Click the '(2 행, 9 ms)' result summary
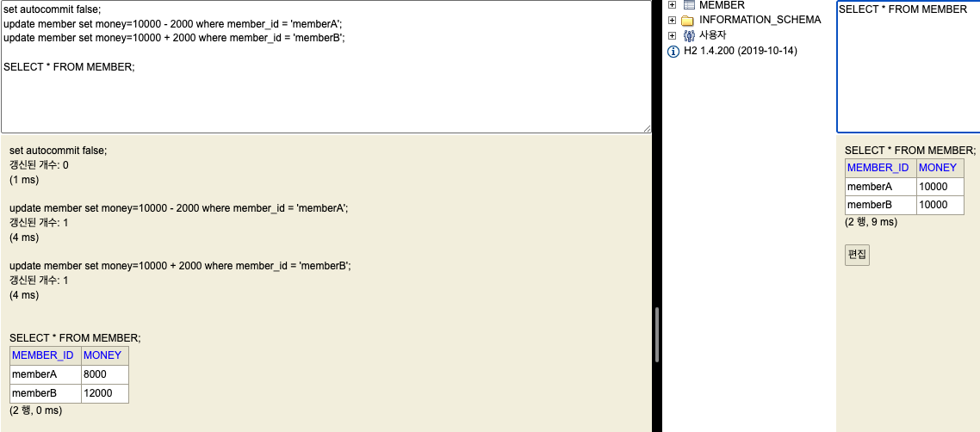The image size is (980, 432). [x=871, y=222]
